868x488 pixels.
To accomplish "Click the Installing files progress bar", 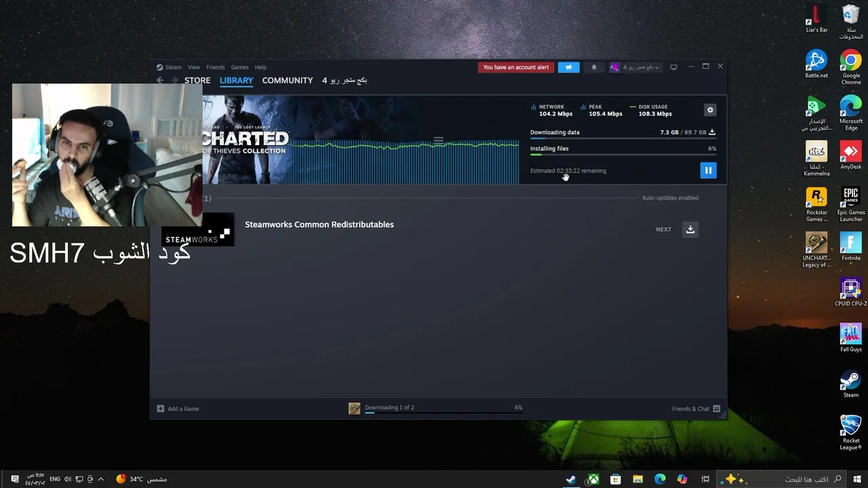I will click(x=623, y=155).
